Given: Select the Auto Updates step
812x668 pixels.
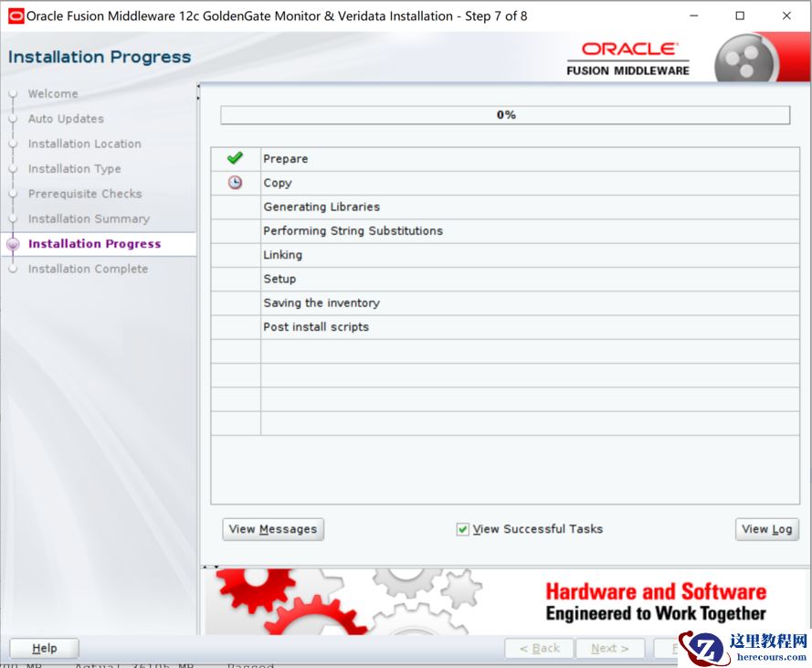Looking at the screenshot, I should pos(66,119).
